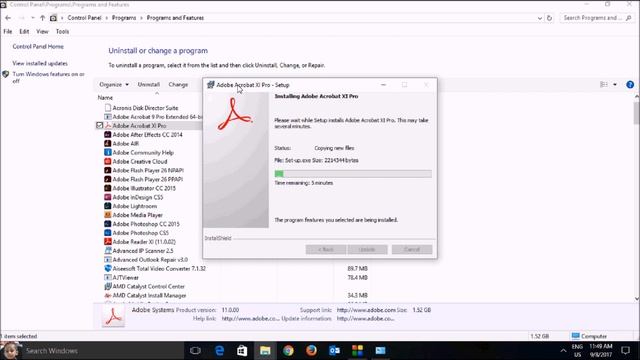Click the Search Programs and Features field
This screenshot has height=360, width=640.
pos(596,18)
